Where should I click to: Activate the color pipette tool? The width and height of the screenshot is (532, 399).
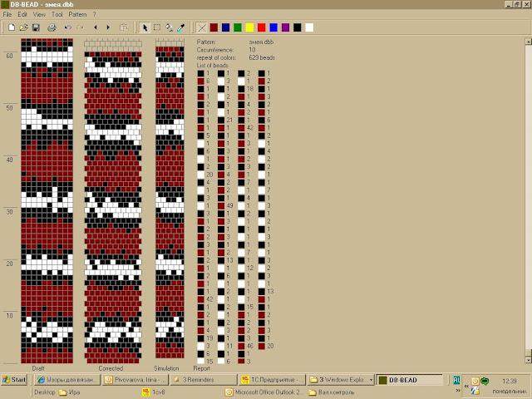click(x=181, y=27)
